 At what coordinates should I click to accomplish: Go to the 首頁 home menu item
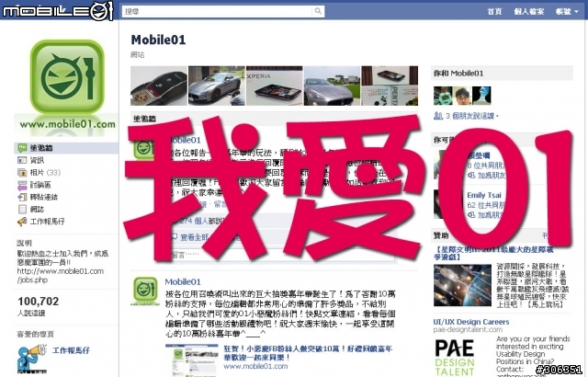[494, 12]
